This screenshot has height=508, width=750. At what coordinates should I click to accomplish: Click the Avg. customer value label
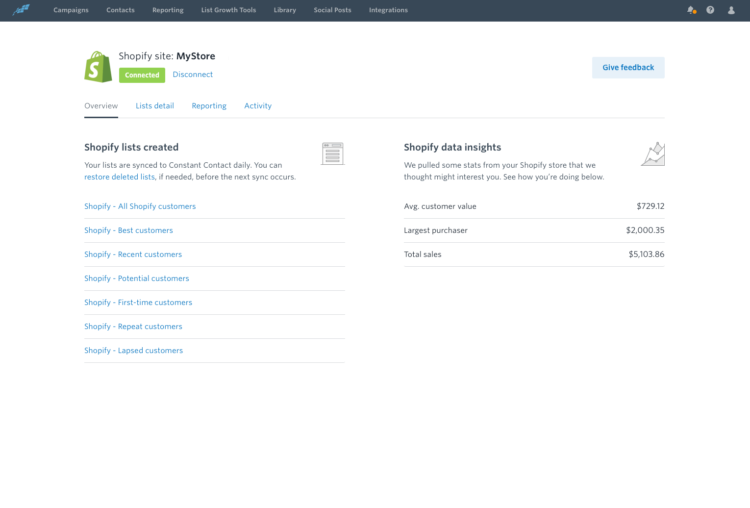click(440, 206)
